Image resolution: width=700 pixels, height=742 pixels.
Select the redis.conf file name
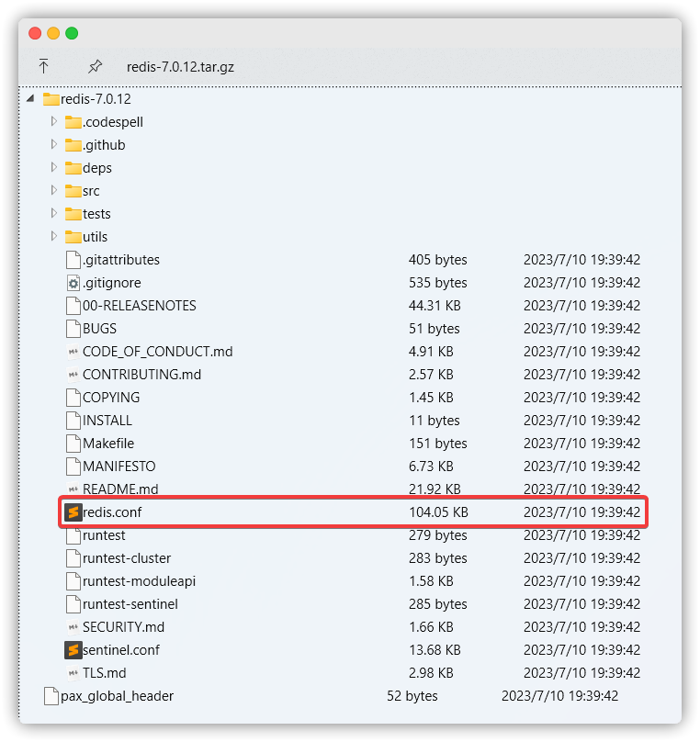[112, 512]
